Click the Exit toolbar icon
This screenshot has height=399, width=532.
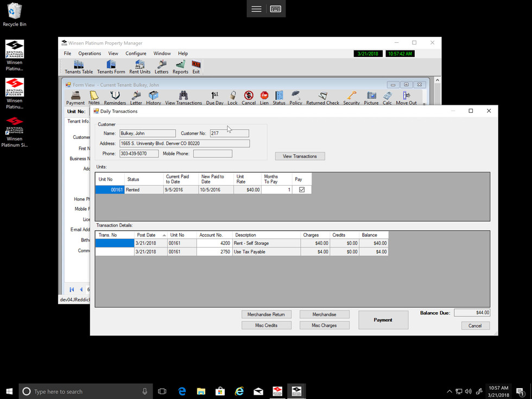coord(196,67)
